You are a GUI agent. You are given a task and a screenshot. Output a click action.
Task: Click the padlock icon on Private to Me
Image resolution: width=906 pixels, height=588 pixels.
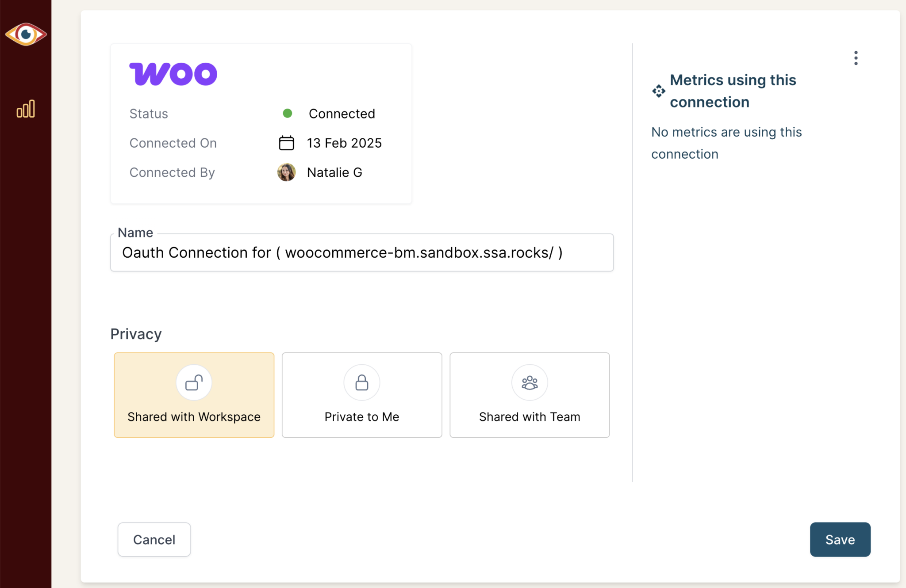click(361, 382)
